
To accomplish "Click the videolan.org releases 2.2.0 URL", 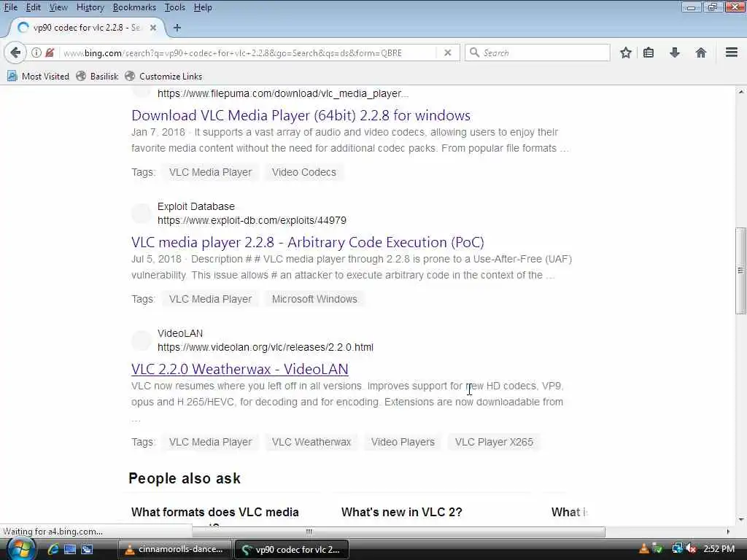I will point(266,347).
